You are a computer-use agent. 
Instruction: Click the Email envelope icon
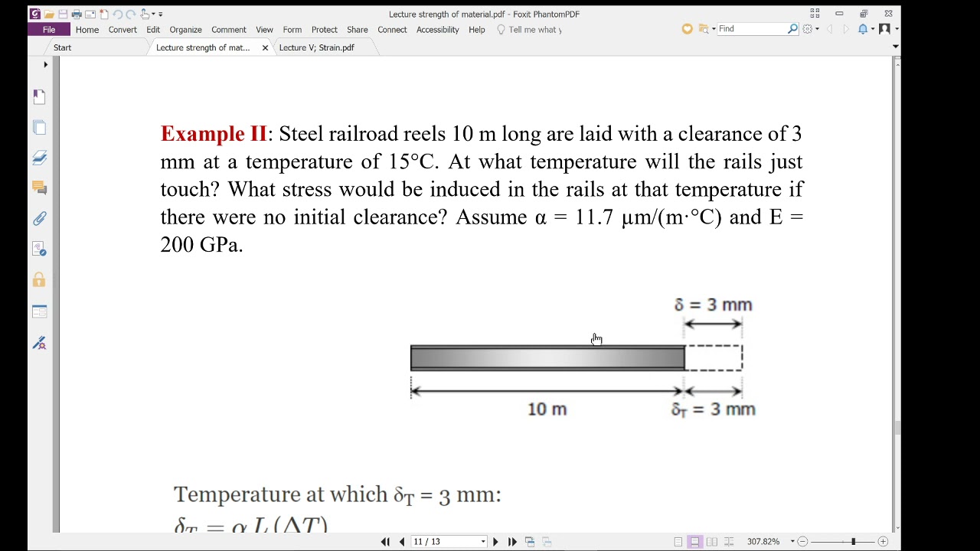click(90, 14)
